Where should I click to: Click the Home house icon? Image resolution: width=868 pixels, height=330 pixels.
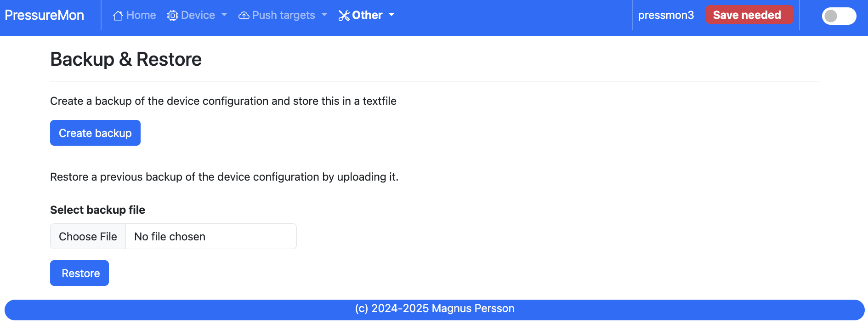click(x=118, y=16)
